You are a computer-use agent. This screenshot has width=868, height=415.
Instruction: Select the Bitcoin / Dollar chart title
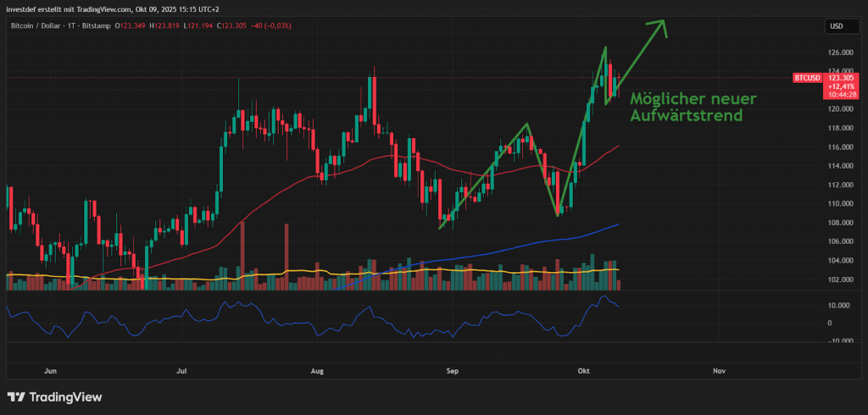point(42,25)
